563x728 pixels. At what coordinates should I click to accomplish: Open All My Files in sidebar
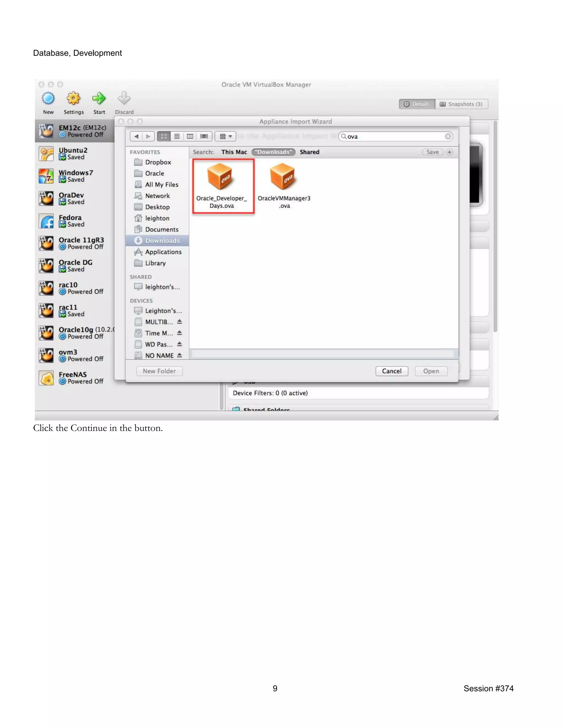pos(158,185)
